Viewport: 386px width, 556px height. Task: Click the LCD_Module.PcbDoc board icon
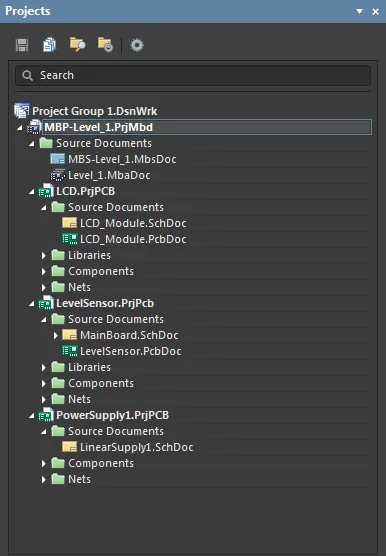pyautogui.click(x=70, y=239)
